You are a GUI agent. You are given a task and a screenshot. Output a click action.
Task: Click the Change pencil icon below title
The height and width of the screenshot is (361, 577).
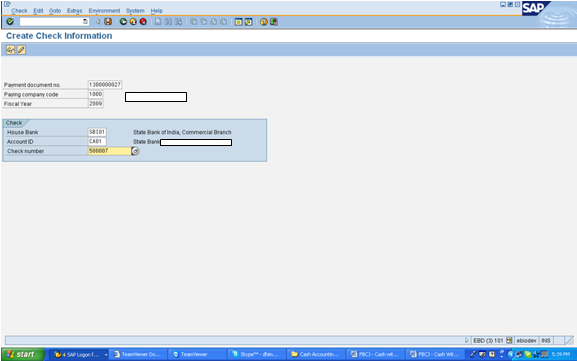click(x=21, y=50)
